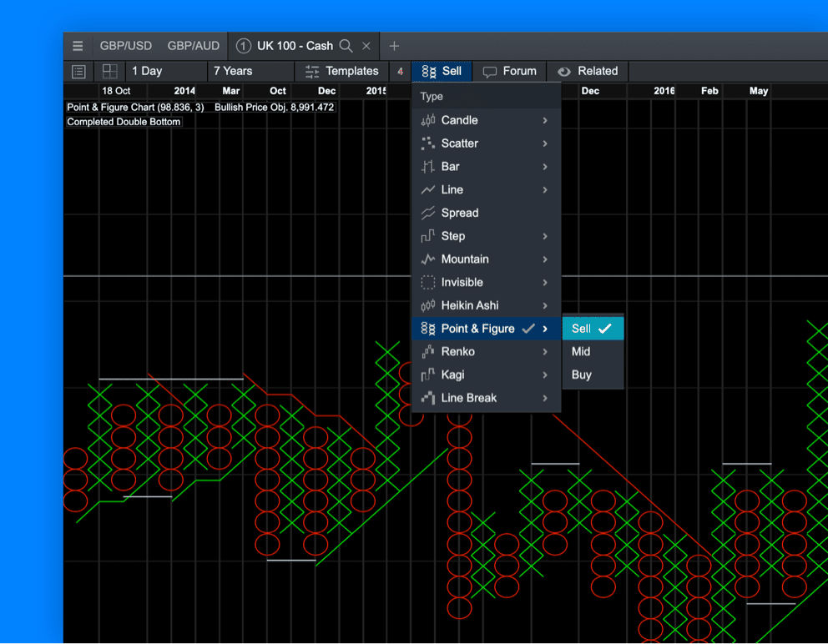This screenshot has width=828, height=644.
Task: Open the Forum panel
Action: [510, 71]
